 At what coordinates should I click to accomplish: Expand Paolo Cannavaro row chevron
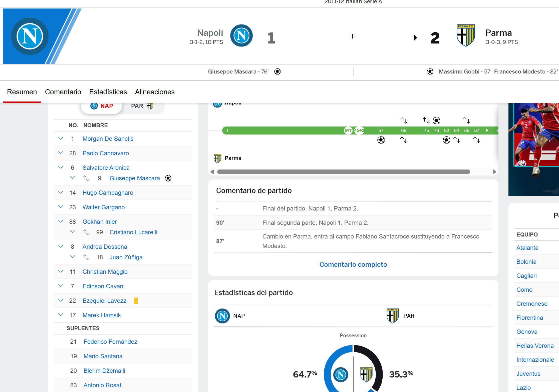point(61,153)
